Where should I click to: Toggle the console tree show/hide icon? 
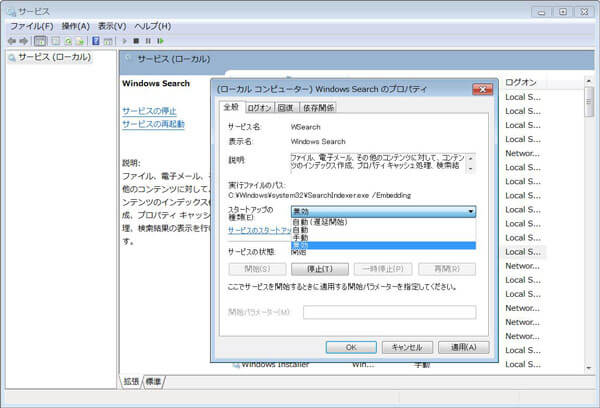click(40, 41)
